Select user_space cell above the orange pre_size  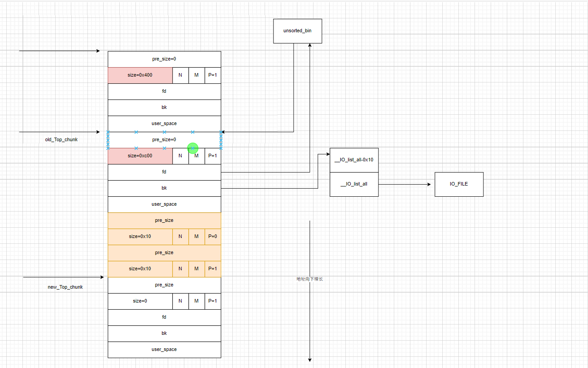coord(164,204)
